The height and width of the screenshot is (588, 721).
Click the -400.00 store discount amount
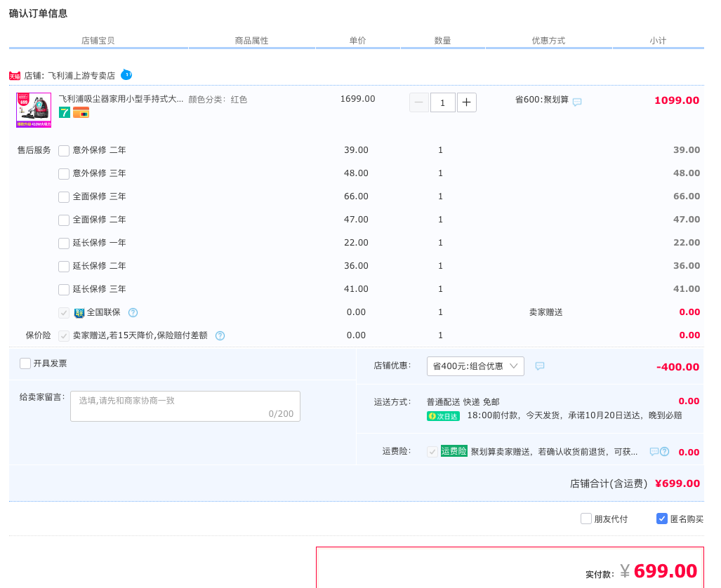[x=677, y=367]
